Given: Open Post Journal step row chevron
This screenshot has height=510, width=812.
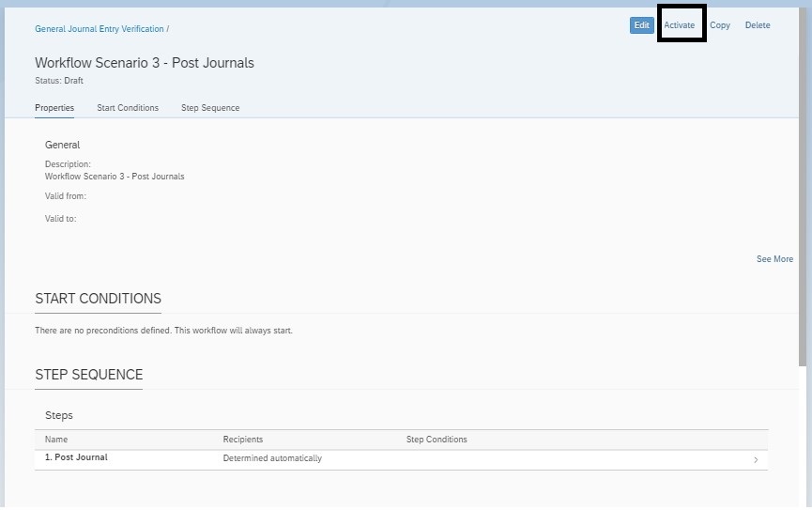Looking at the screenshot, I should click(756, 460).
